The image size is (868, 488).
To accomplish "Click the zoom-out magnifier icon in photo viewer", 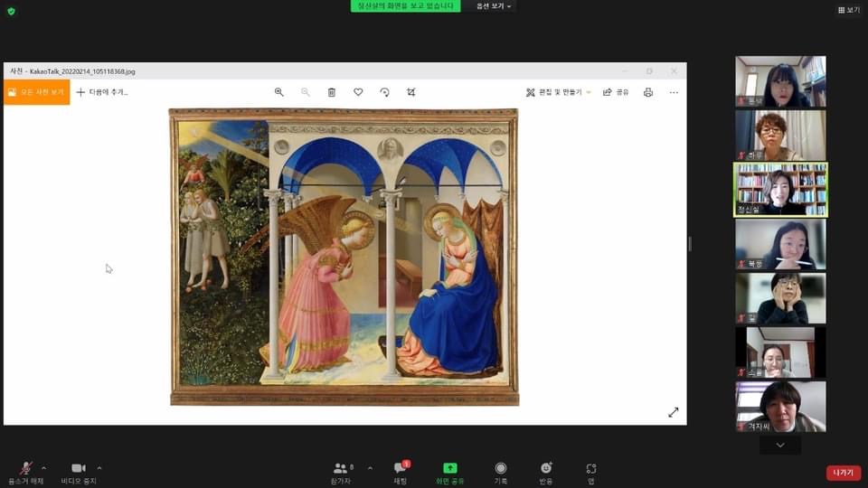I will 306,92.
